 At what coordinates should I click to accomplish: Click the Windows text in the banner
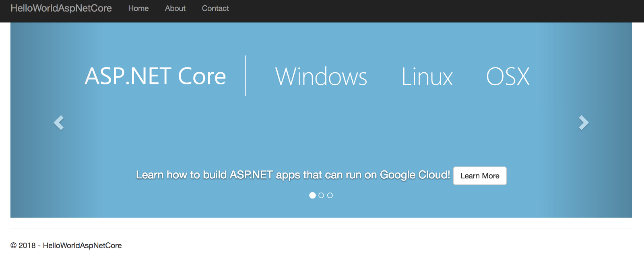point(321,76)
